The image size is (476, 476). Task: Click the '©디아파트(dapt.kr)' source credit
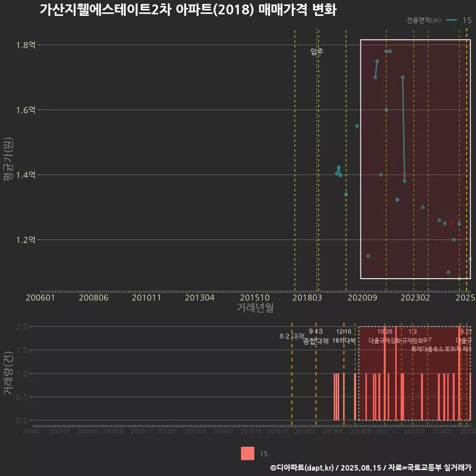point(302,468)
